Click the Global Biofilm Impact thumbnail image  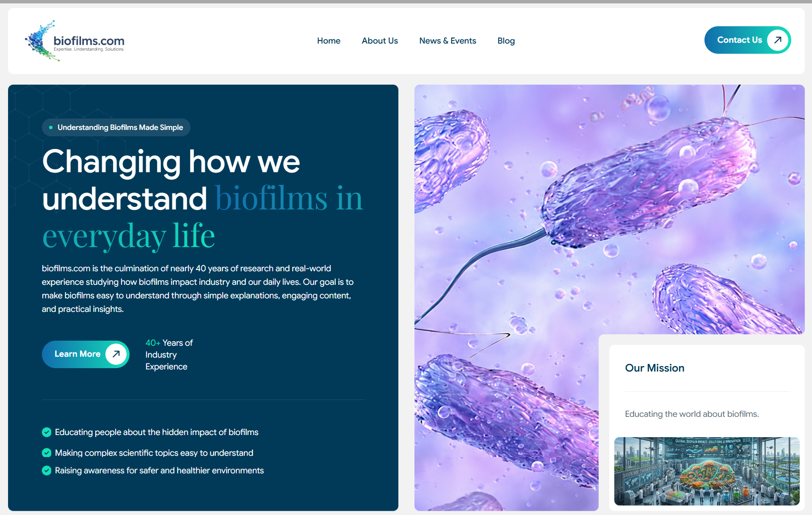707,471
